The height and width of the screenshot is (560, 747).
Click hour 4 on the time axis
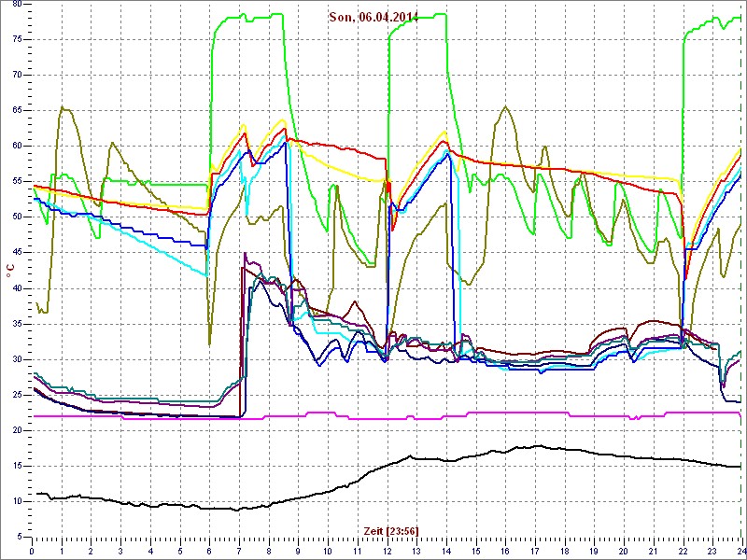(x=150, y=549)
